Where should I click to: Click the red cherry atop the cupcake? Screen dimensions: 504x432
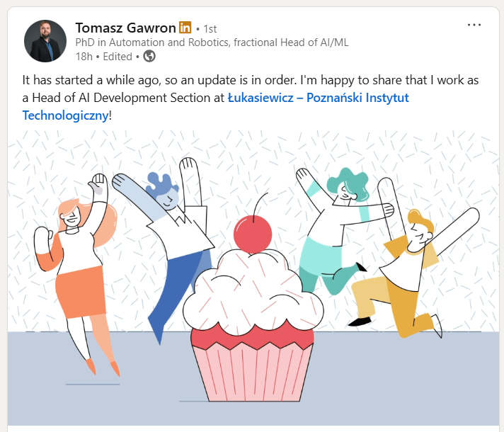click(x=253, y=234)
